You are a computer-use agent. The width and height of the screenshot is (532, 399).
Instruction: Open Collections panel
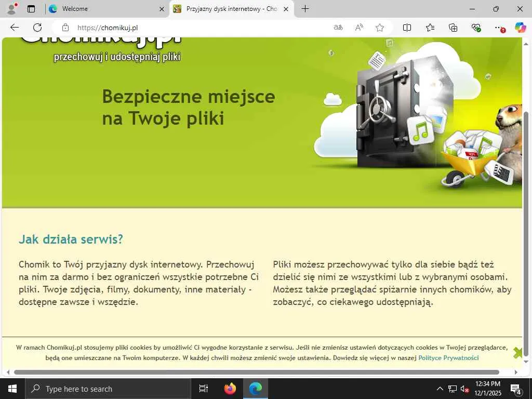[453, 28]
